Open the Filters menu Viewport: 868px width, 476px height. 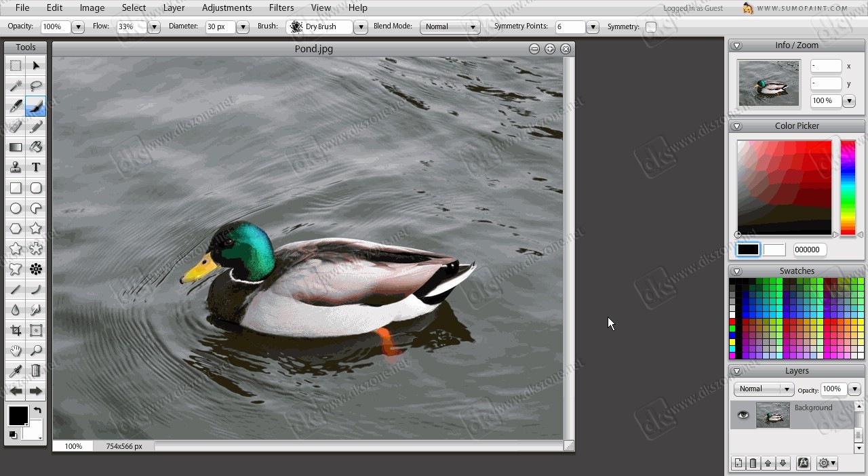click(281, 8)
